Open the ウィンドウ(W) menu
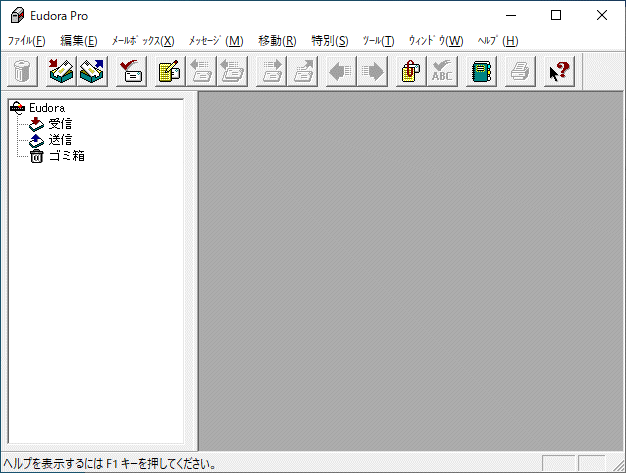The image size is (626, 473). [x=436, y=41]
